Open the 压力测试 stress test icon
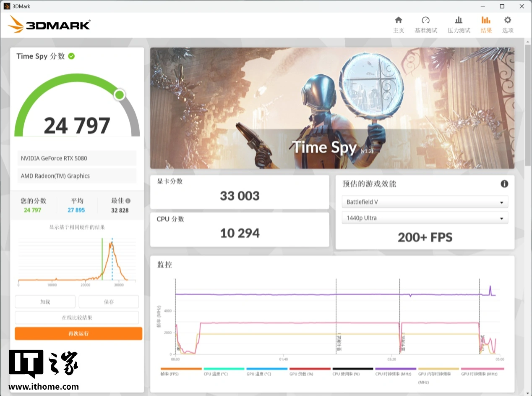Screen dimensions: 532x396 click(459, 21)
